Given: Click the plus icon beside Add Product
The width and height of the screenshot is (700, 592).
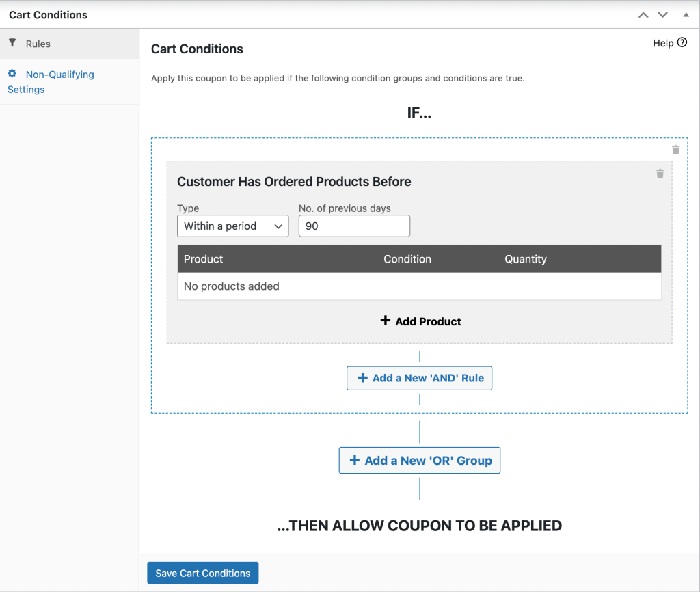Looking at the screenshot, I should click(x=386, y=321).
